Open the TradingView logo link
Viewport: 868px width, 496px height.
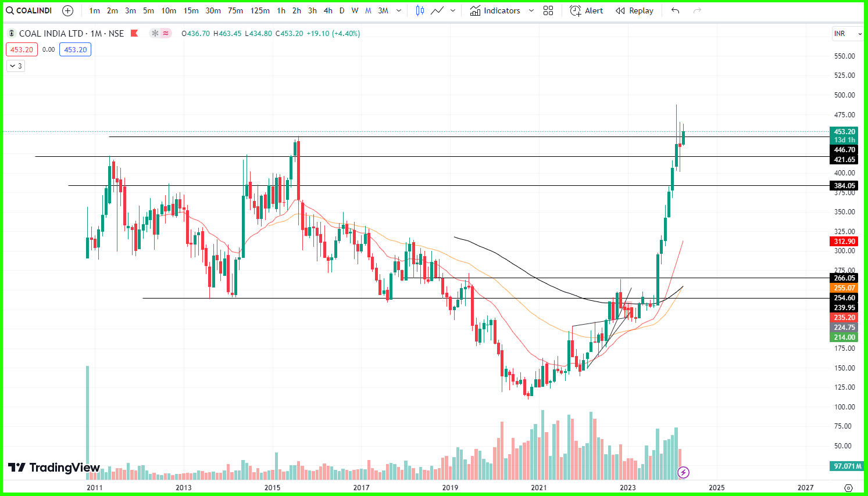click(54, 468)
